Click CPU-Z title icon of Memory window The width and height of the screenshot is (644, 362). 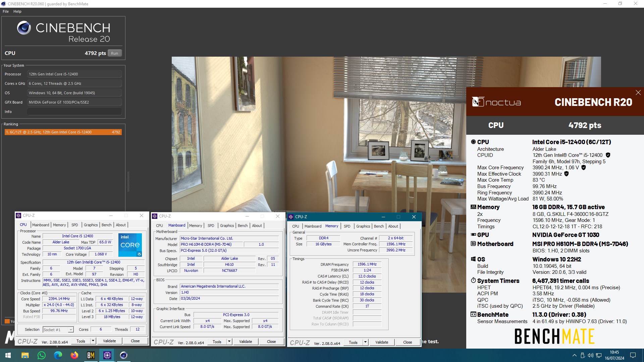click(291, 217)
